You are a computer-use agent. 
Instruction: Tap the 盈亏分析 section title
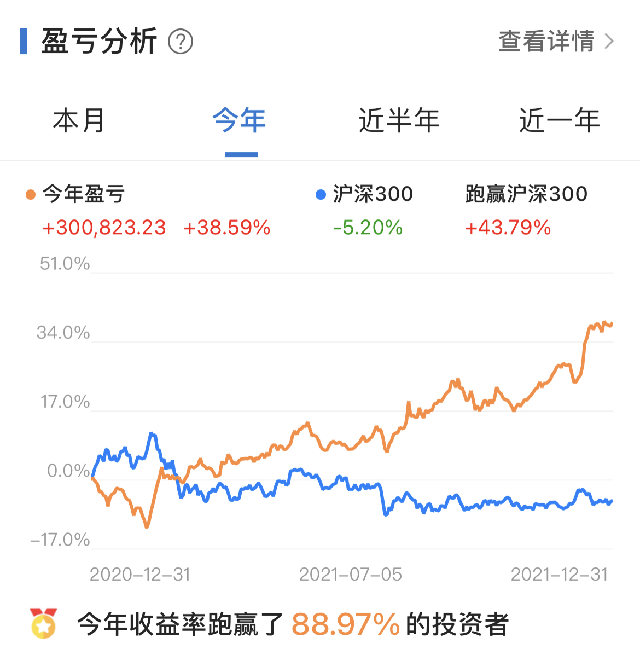click(x=99, y=42)
